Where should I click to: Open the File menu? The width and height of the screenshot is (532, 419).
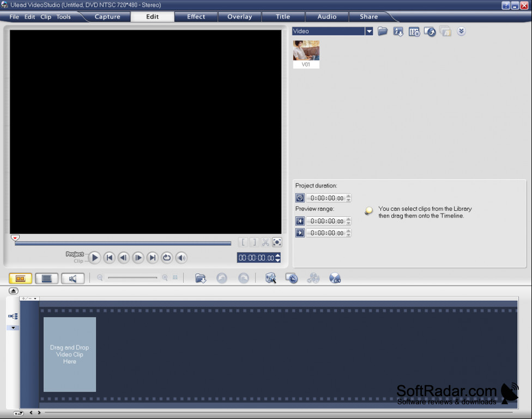point(14,17)
